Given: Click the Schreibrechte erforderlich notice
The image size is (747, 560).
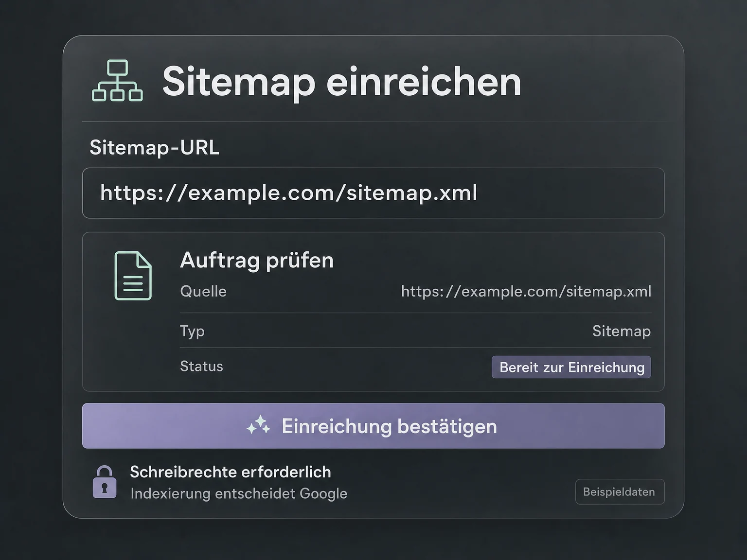Looking at the screenshot, I should [x=231, y=472].
